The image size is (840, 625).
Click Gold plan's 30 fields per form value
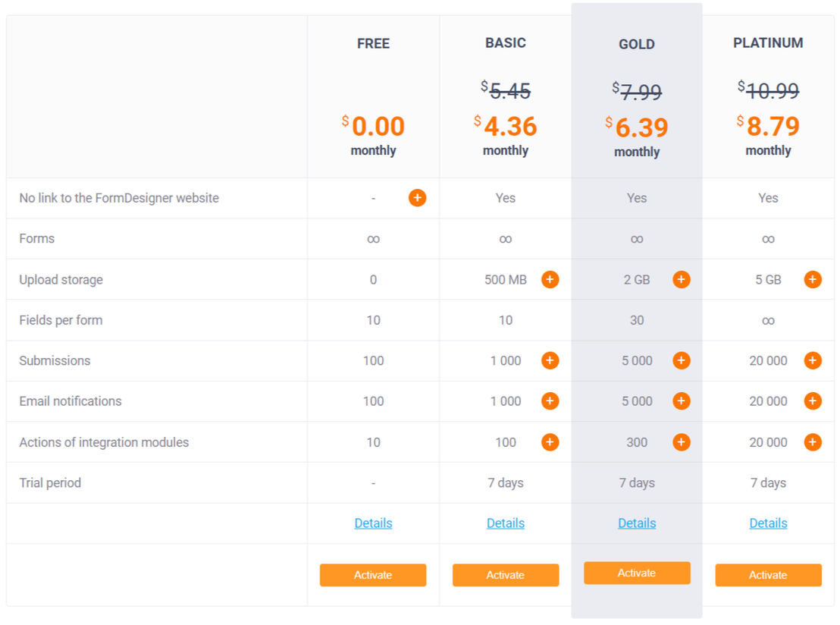click(636, 320)
